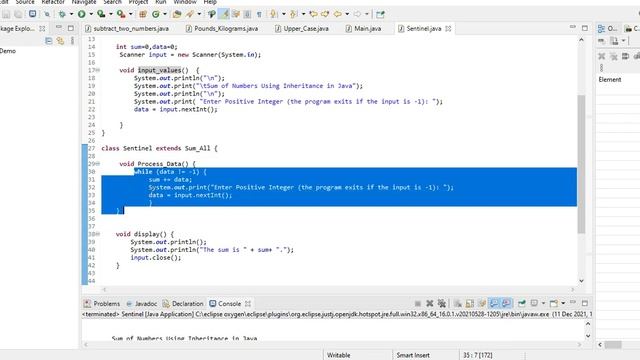Image resolution: width=640 pixels, height=360 pixels.
Task: Click the Terminate stop icon in Console
Action: [418, 303]
